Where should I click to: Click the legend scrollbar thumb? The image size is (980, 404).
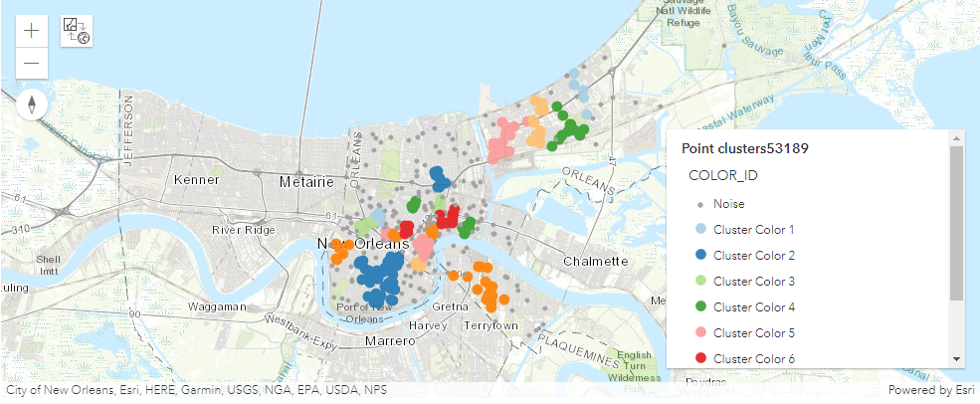click(956, 223)
